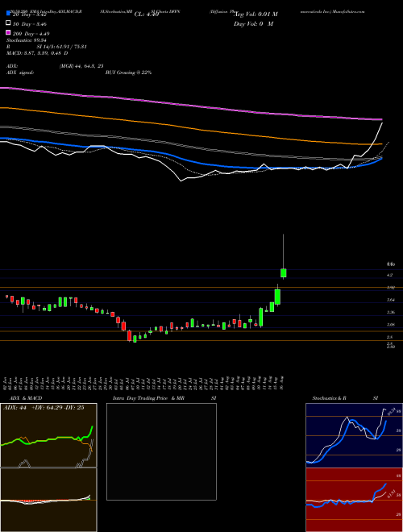Click the magenta 200 Day legend swatch
This screenshot has width=403, height=532.
(x=8, y=32)
